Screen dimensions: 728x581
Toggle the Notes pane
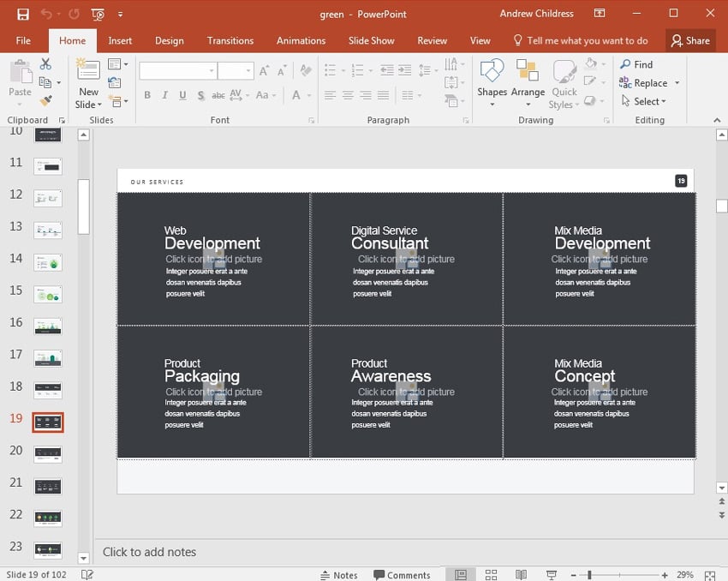338,575
